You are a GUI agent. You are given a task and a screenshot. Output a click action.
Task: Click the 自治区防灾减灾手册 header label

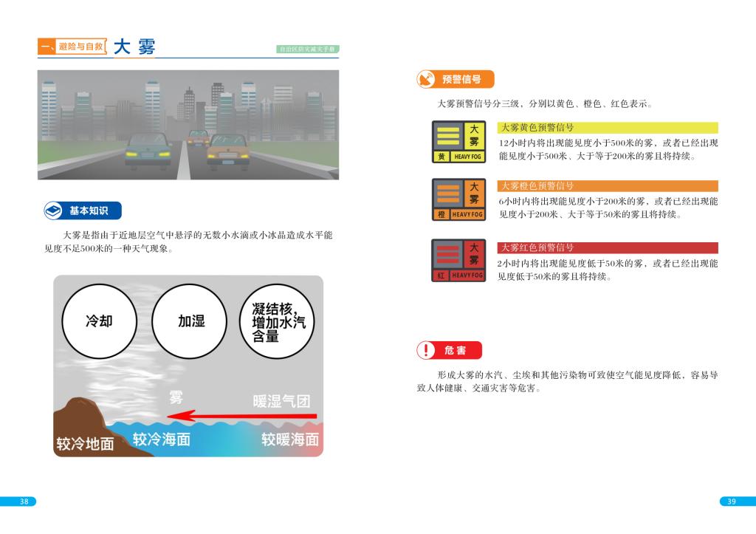coord(308,49)
